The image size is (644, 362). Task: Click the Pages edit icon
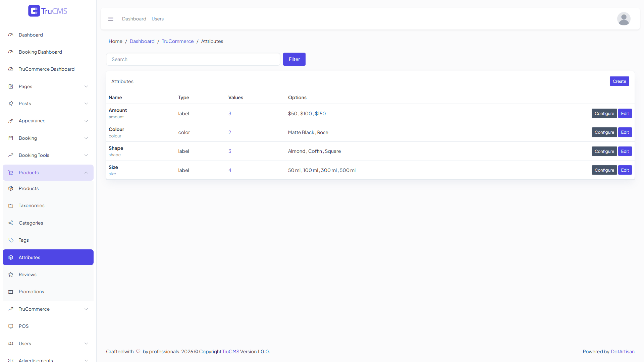click(11, 86)
